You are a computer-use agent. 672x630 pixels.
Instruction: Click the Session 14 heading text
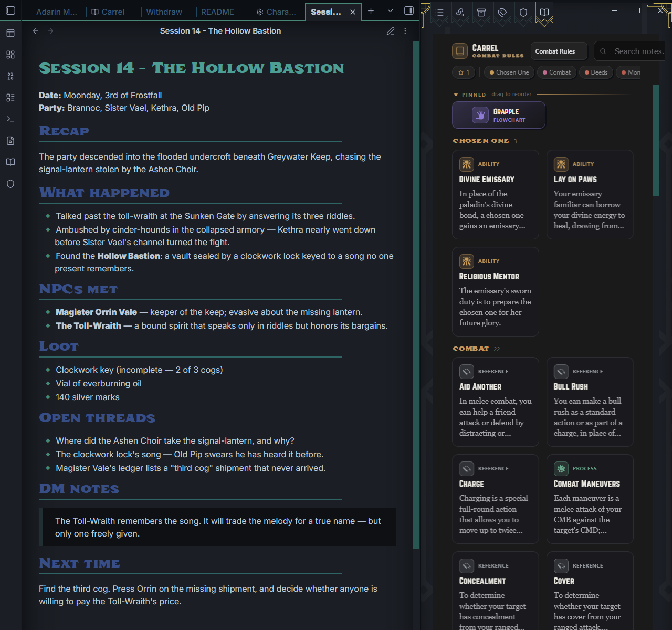[192, 68]
